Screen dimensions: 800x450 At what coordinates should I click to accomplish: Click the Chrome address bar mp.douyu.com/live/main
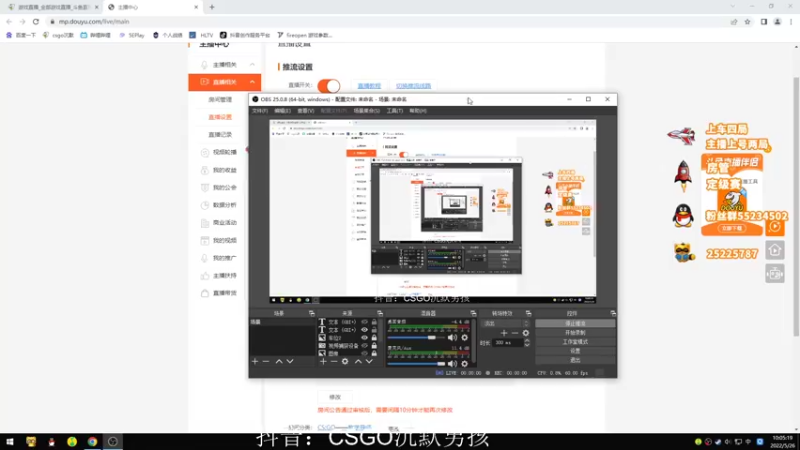click(x=94, y=21)
